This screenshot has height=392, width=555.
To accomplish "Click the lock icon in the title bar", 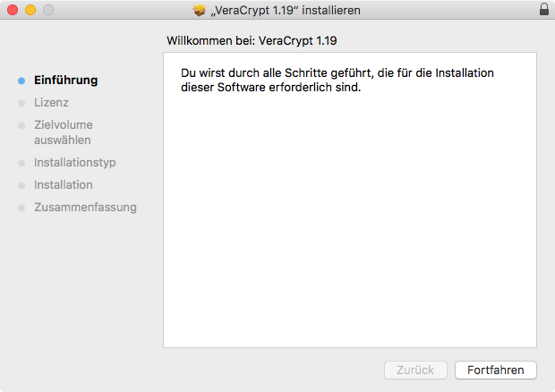I will [x=544, y=10].
